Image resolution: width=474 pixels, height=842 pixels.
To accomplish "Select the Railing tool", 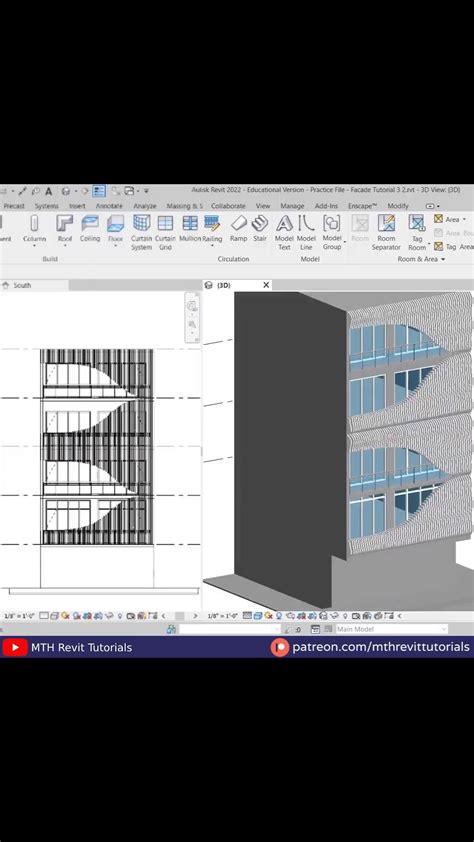I will [x=213, y=228].
